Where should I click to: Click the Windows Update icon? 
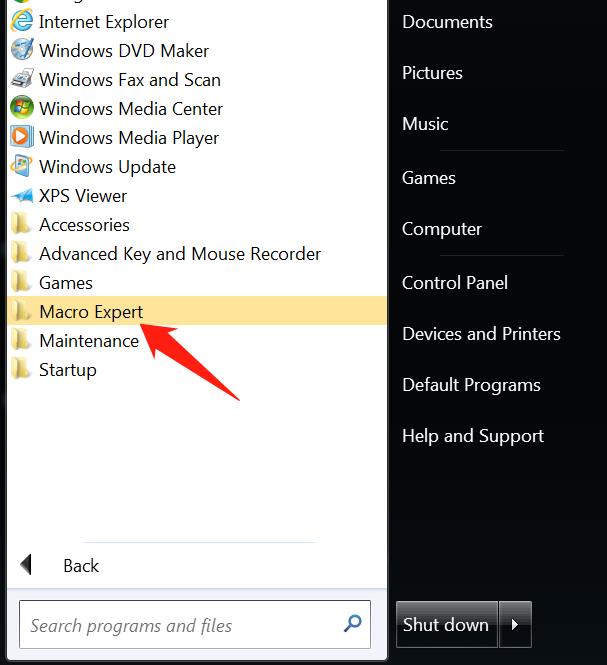22,166
